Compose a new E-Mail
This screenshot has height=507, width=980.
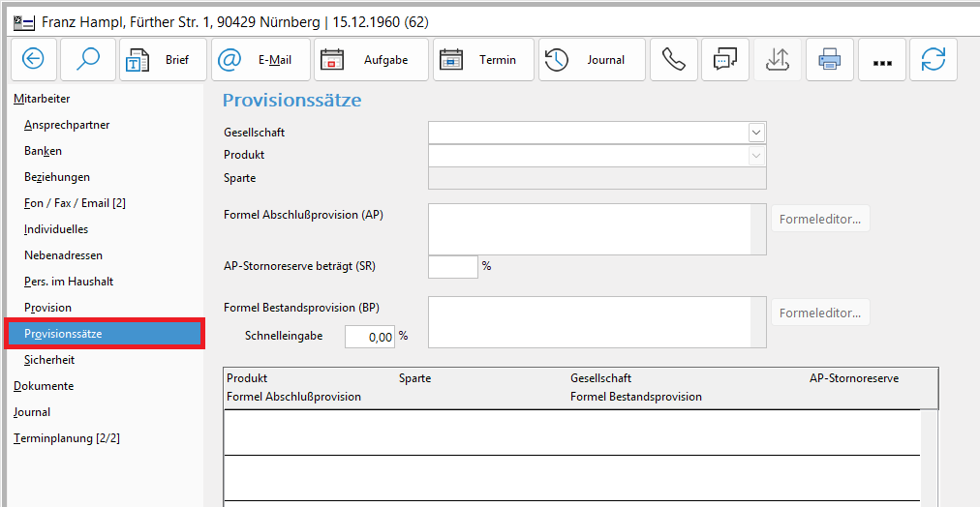[260, 60]
